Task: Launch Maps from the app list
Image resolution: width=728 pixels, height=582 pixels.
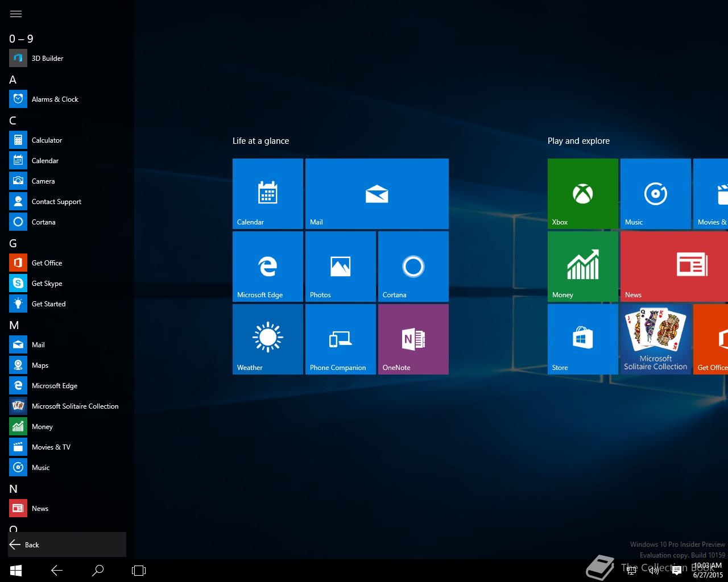Action: [67, 365]
